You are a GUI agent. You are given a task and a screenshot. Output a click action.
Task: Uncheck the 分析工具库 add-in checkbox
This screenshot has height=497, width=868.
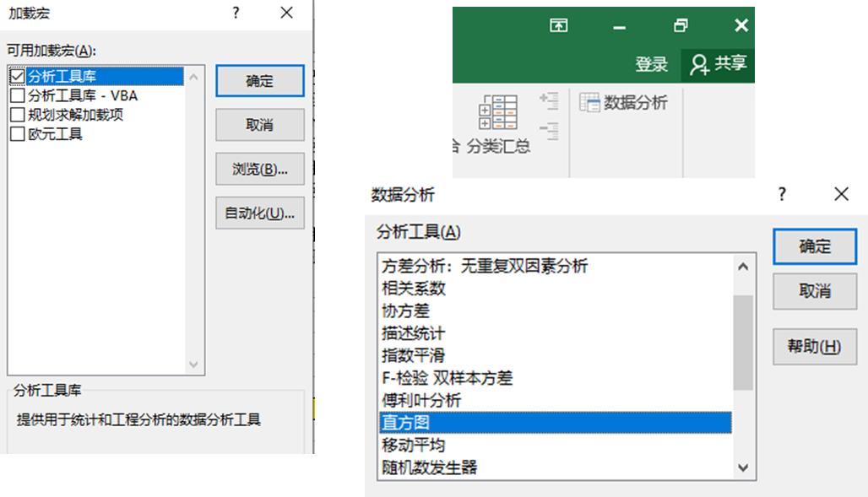point(18,77)
